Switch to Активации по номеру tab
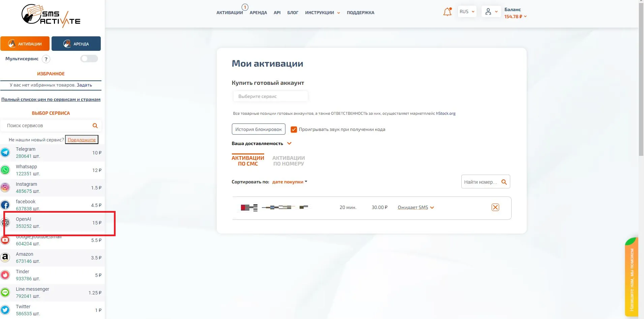644x319 pixels. tap(288, 161)
